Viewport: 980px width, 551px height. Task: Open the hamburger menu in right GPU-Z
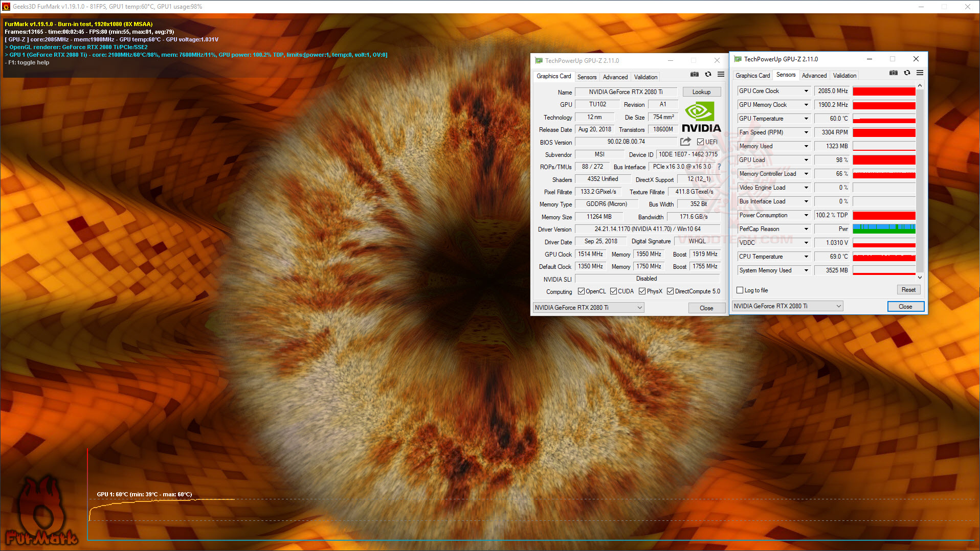pyautogui.click(x=920, y=73)
